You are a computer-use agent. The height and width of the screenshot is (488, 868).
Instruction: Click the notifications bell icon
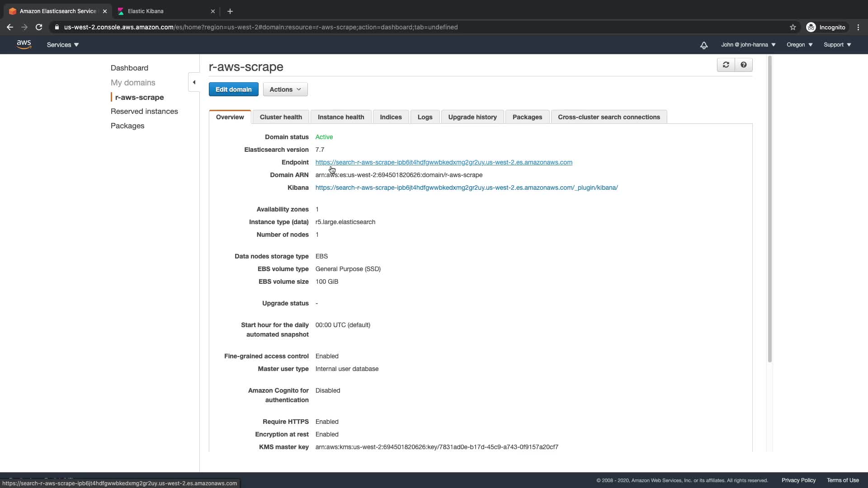point(704,45)
